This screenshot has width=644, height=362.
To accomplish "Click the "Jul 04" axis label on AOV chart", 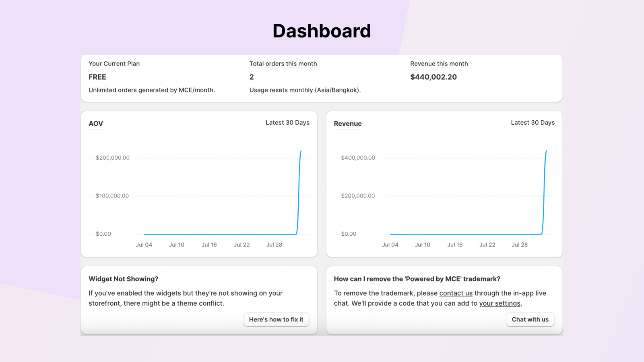I will (144, 245).
